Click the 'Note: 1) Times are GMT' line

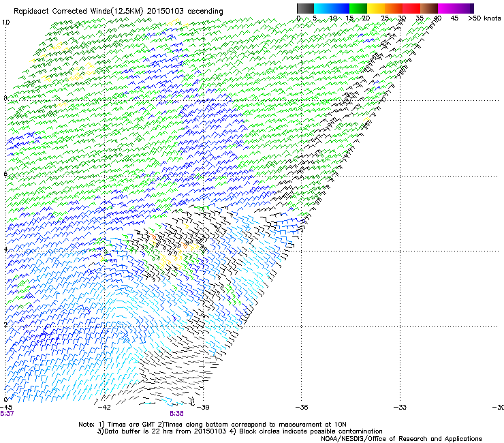212,425
